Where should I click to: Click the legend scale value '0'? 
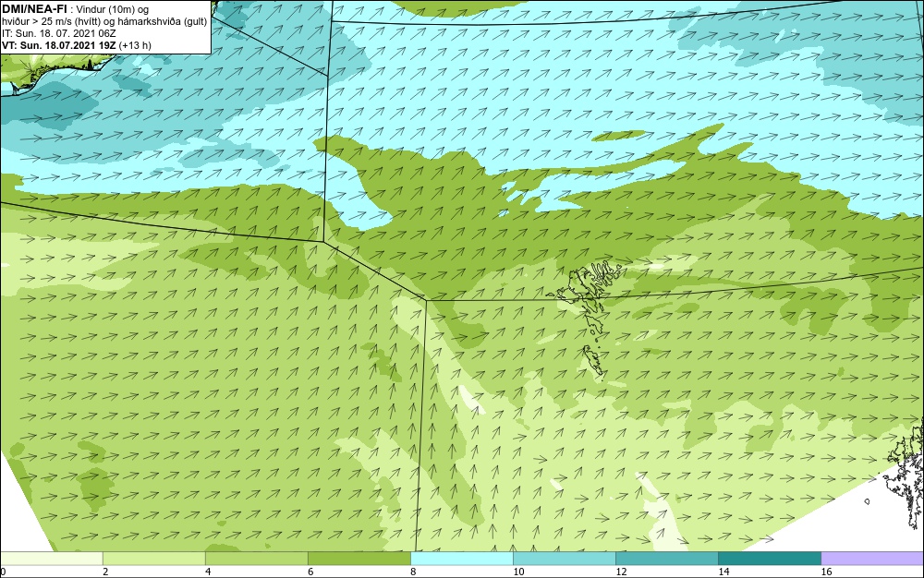(x=3, y=572)
